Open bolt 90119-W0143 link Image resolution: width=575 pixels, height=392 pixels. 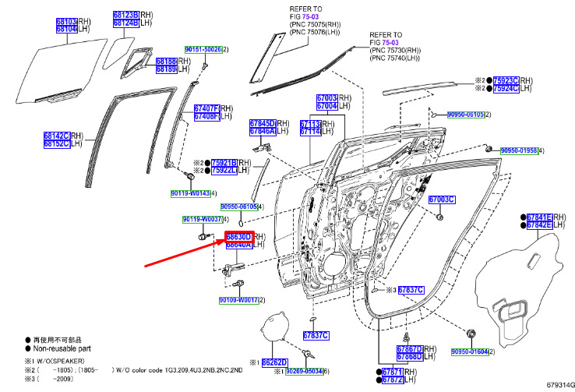tap(191, 193)
